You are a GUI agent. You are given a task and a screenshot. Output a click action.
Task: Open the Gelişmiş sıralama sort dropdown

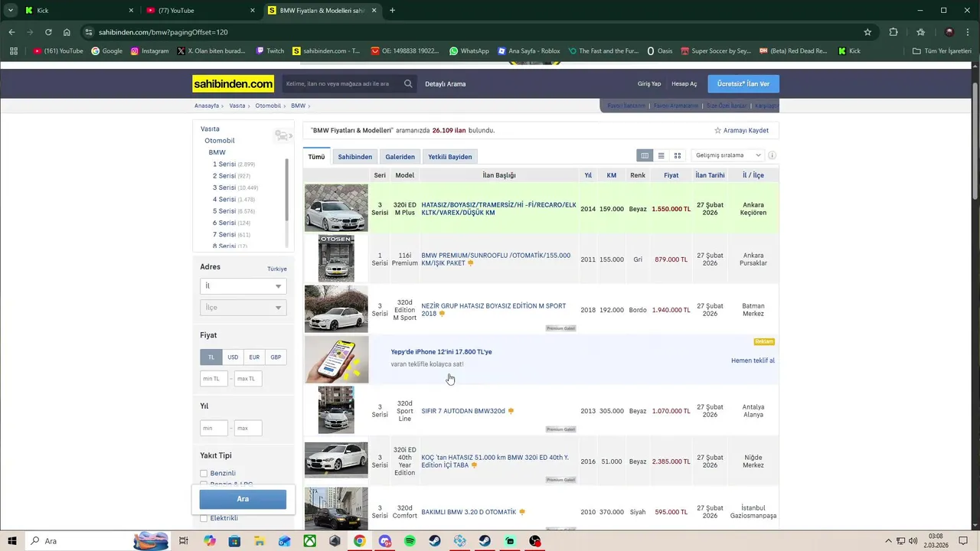[x=727, y=155]
